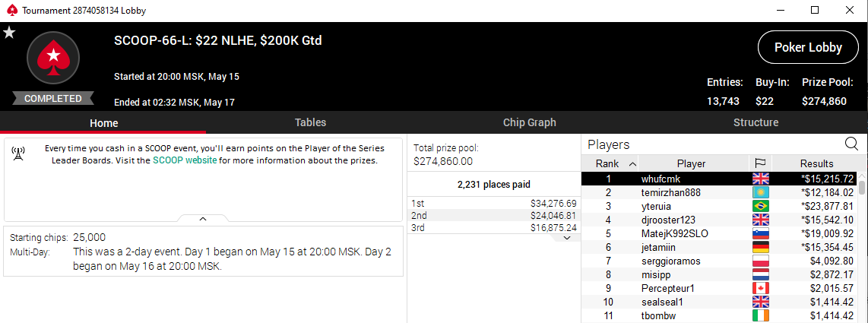Click the players list scrollbar thumb
Image resolution: width=868 pixels, height=323 pixels.
point(862,185)
